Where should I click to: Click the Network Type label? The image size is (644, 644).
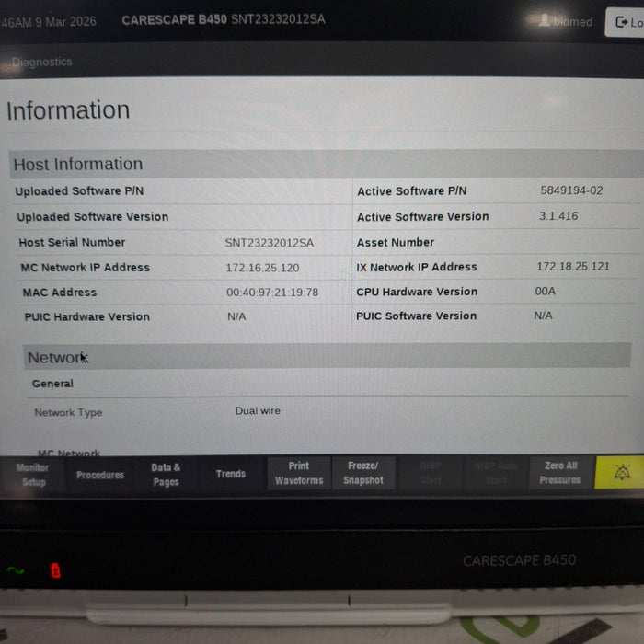click(x=68, y=412)
